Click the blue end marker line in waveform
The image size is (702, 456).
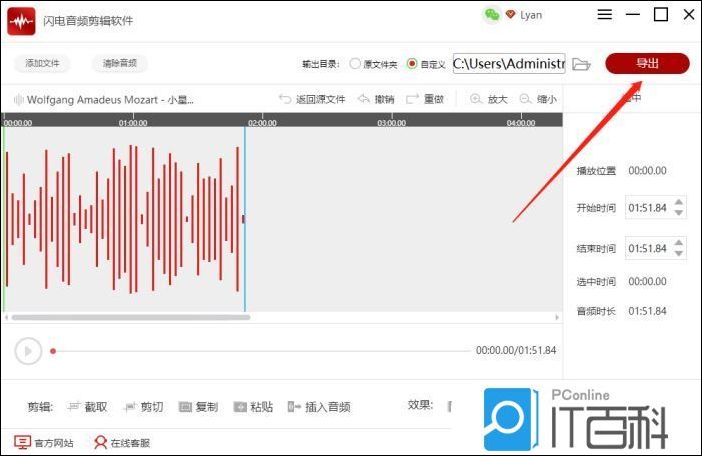pyautogui.click(x=245, y=219)
